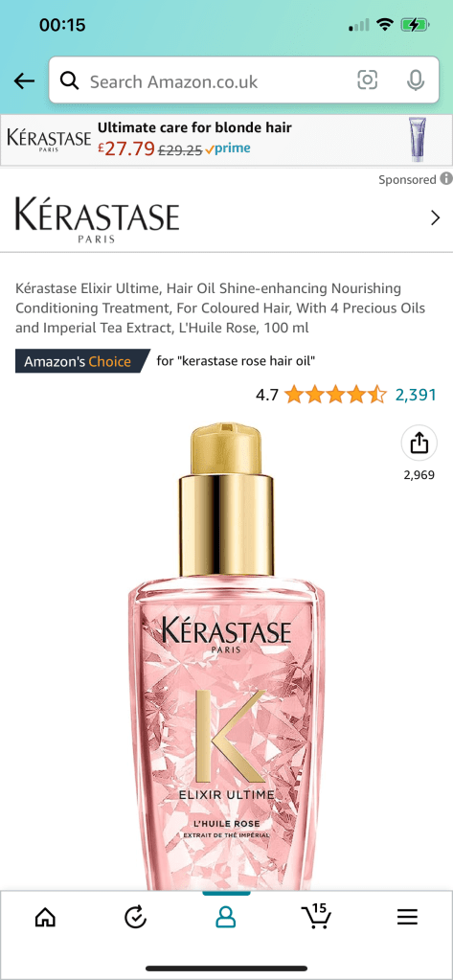Go to Home tab icon

click(46, 917)
